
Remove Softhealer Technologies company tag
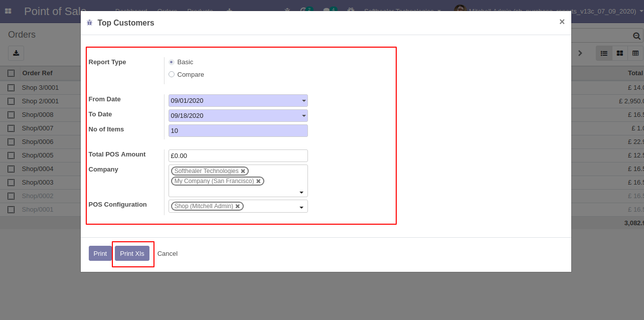pyautogui.click(x=243, y=171)
